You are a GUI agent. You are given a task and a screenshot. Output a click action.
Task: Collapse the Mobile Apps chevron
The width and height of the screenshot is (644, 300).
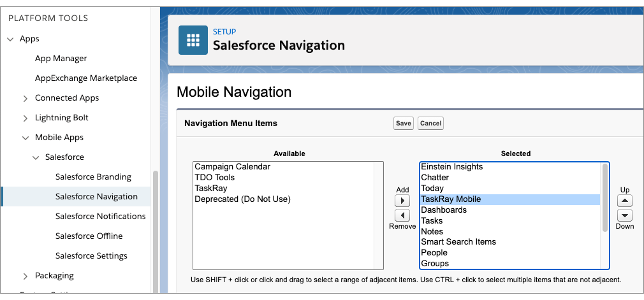26,138
